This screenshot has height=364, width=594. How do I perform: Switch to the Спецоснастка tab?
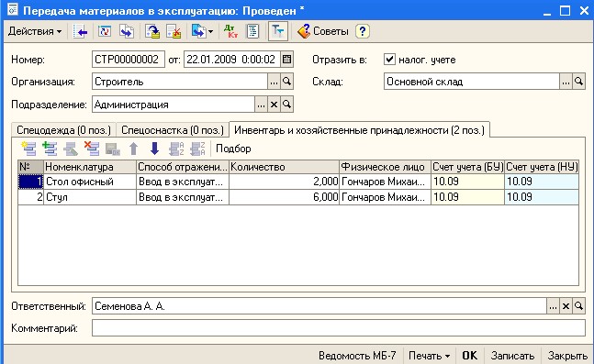pyautogui.click(x=173, y=130)
